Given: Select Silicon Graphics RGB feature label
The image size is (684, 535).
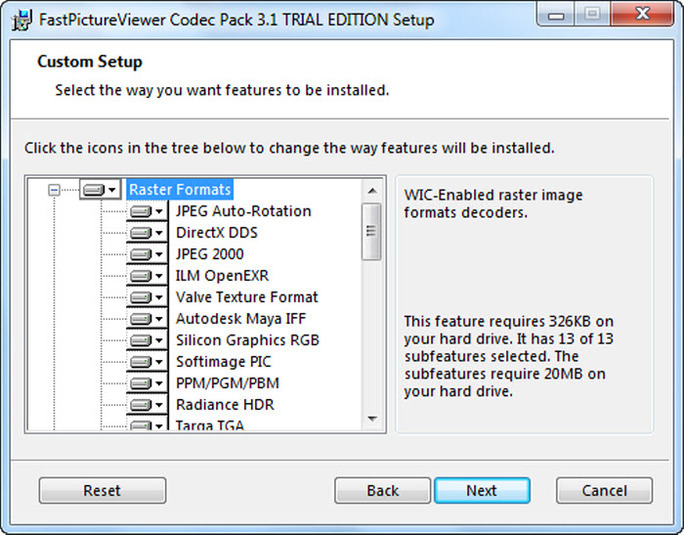Looking at the screenshot, I should 247,340.
